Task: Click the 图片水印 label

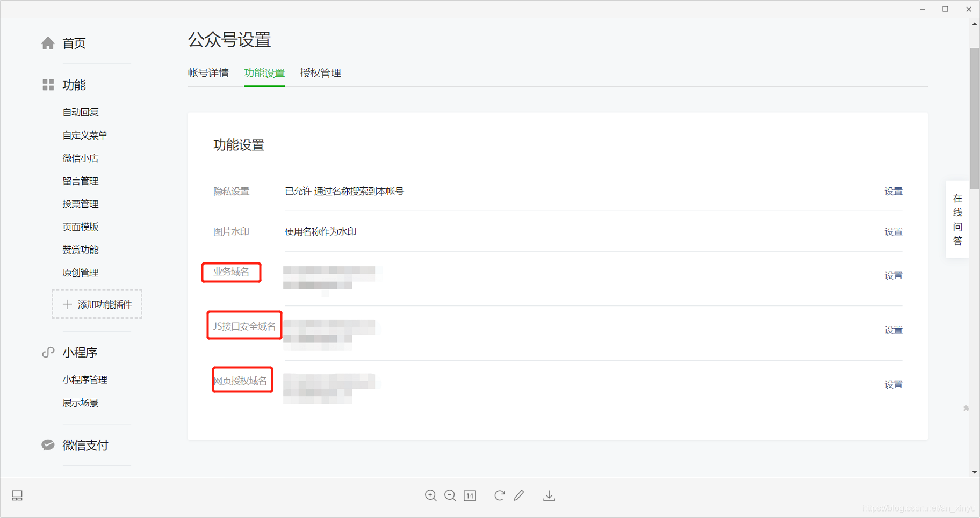Action: (232, 231)
